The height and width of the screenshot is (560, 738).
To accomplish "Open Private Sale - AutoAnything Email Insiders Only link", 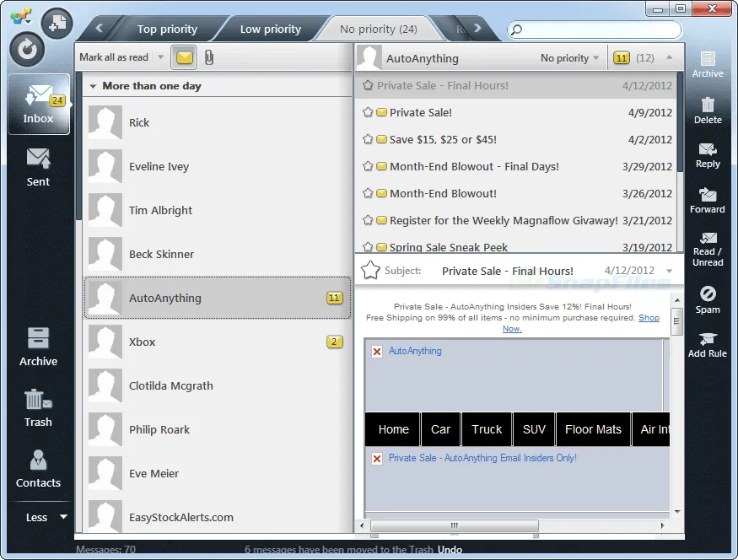I will tap(482, 458).
